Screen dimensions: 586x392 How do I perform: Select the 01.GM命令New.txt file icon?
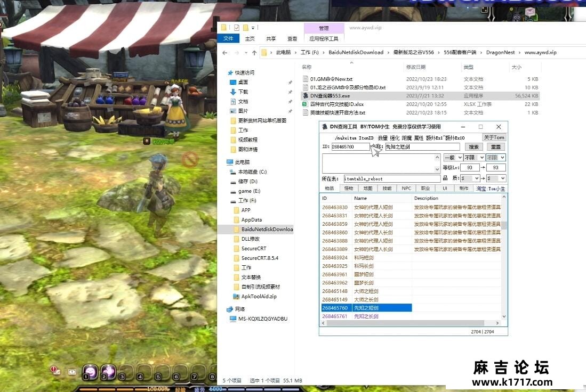pyautogui.click(x=306, y=79)
